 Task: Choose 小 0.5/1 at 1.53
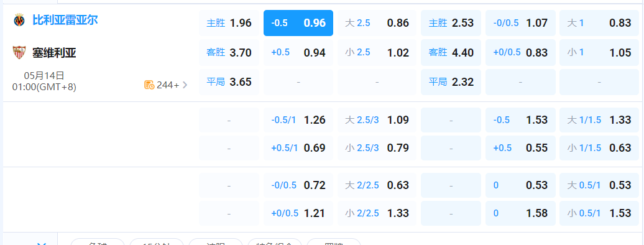point(599,213)
